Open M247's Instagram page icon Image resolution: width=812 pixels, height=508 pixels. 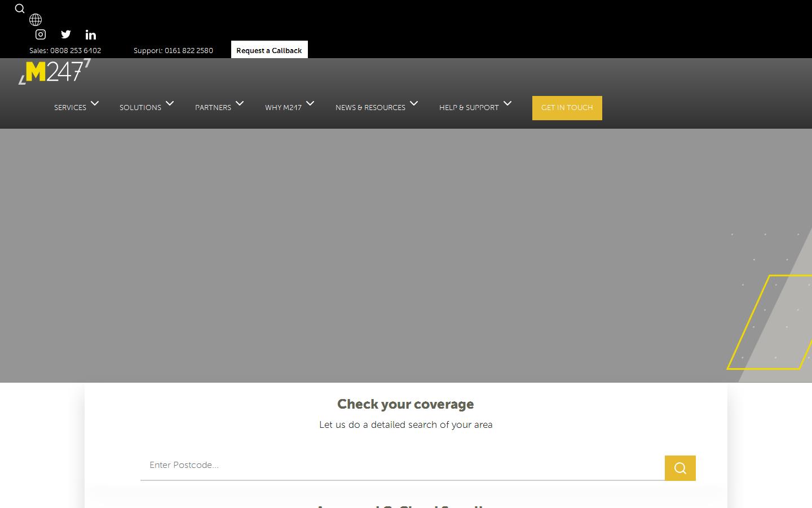41,34
